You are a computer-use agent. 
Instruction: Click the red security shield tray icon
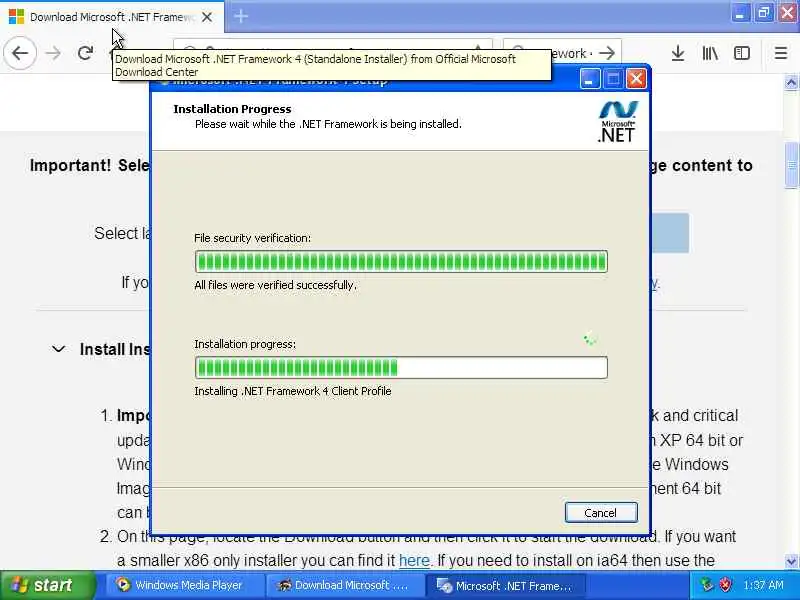click(725, 585)
